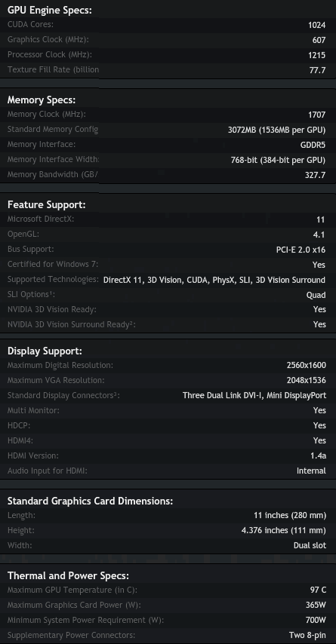Click the Graphics Clock (MHz) label
The width and height of the screenshot is (336, 644).
(x=48, y=40)
